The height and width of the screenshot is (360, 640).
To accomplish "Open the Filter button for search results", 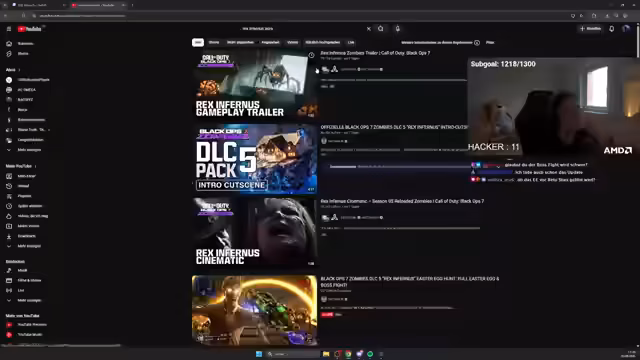I will pos(490,42).
